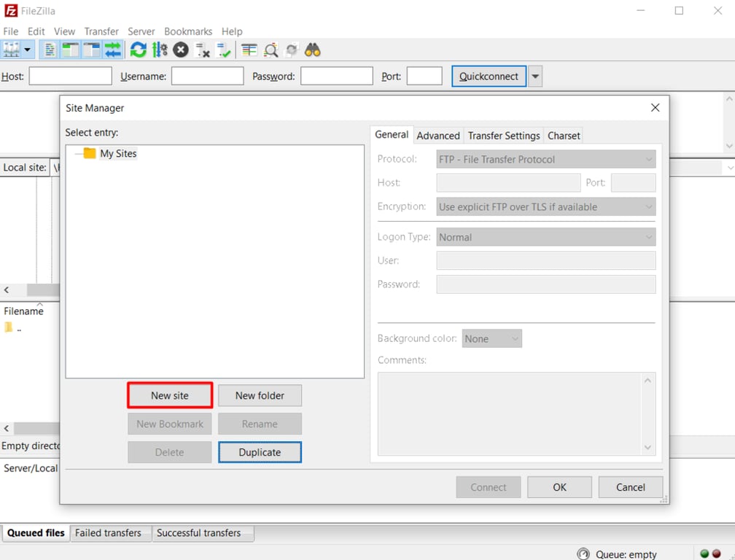Toggle the remote directory tree icon
Viewport: 735px width, 560px height.
(x=90, y=50)
